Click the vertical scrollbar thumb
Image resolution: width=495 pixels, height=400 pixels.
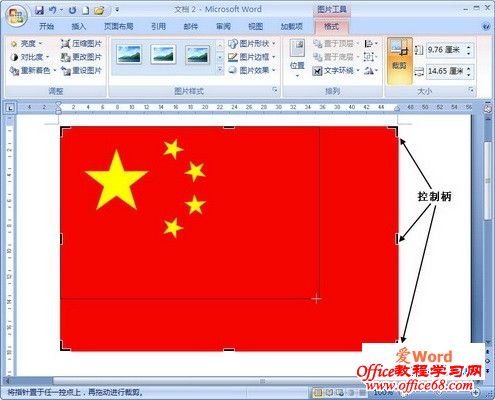[x=488, y=181]
